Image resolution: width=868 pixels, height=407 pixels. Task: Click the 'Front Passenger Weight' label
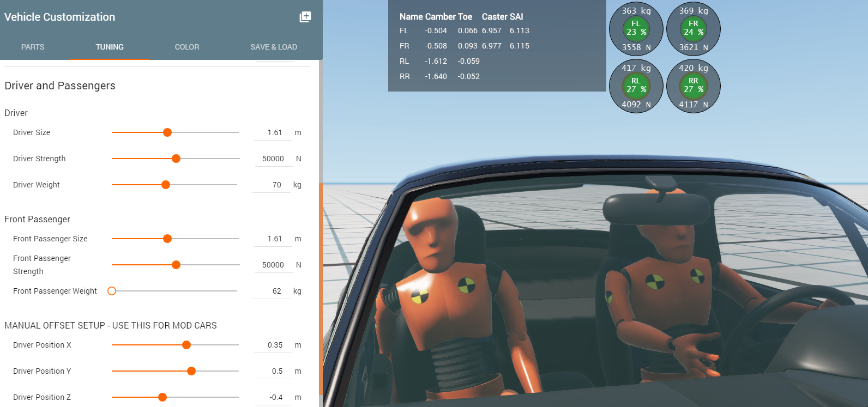click(55, 291)
